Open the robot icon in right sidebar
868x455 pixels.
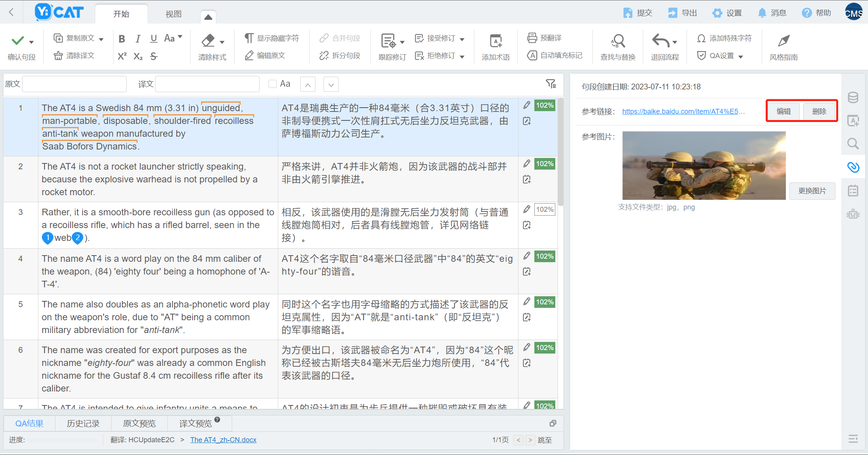tap(853, 214)
